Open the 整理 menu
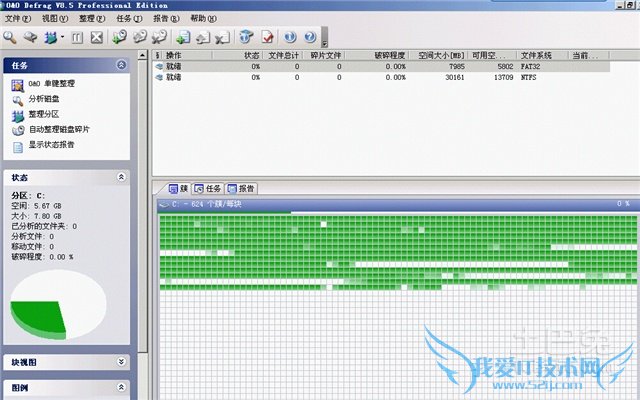This screenshot has height=400, width=640. pyautogui.click(x=92, y=18)
